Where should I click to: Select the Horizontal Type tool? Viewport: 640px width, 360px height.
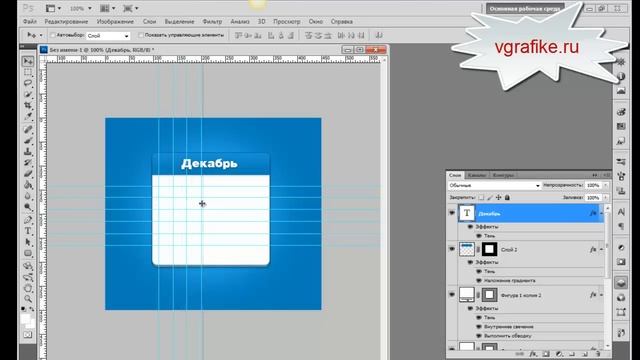coord(28,231)
